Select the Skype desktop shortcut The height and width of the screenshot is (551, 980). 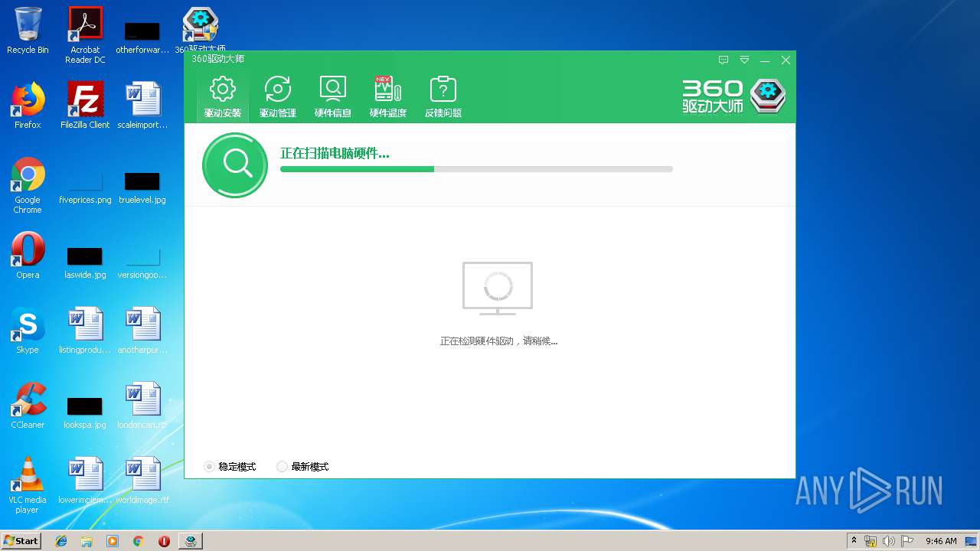28,331
